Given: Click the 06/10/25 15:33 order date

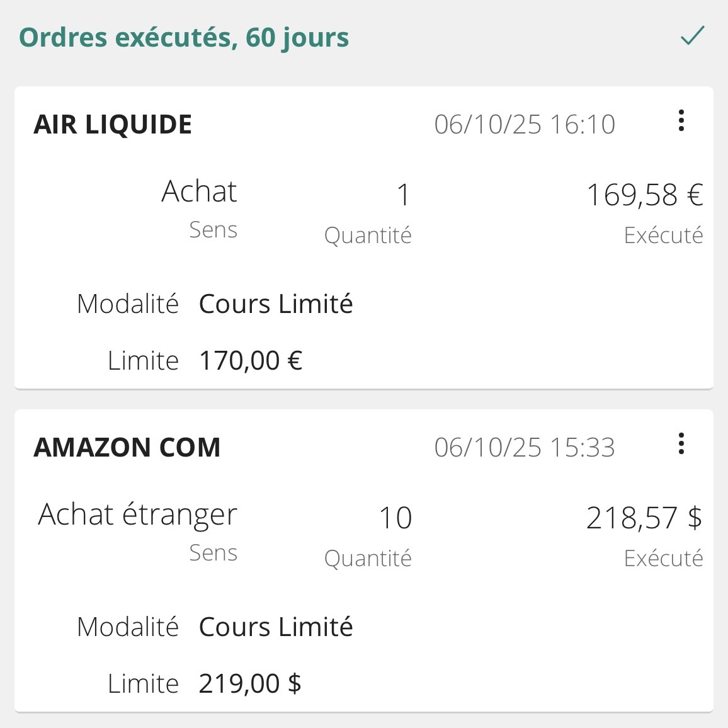Looking at the screenshot, I should (x=525, y=447).
